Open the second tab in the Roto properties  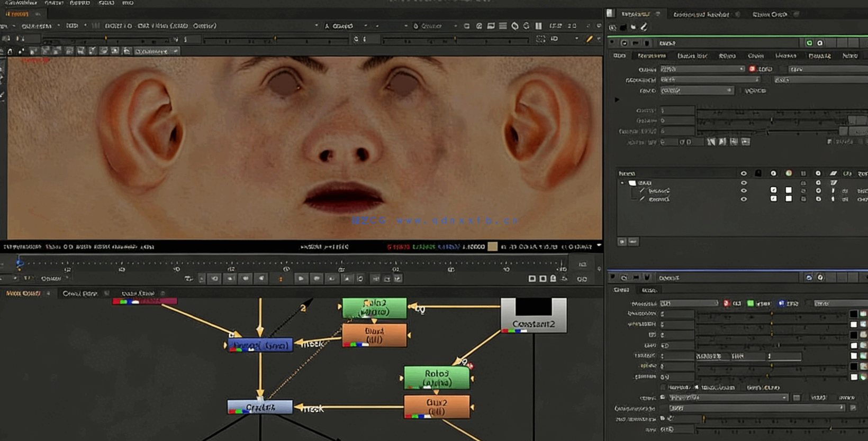(651, 56)
